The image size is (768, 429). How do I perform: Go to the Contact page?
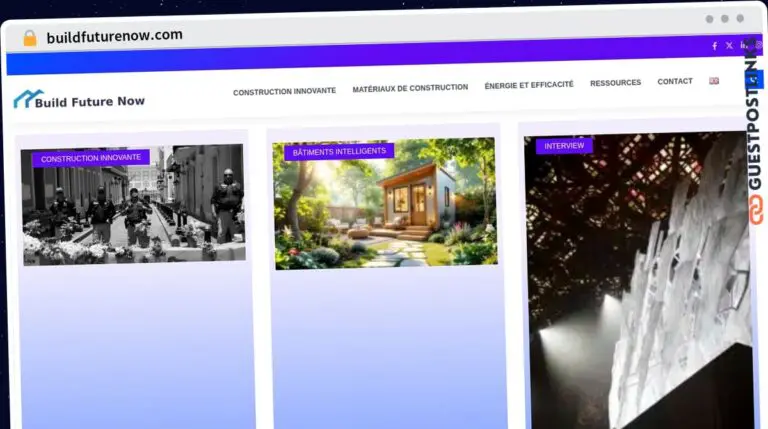675,82
